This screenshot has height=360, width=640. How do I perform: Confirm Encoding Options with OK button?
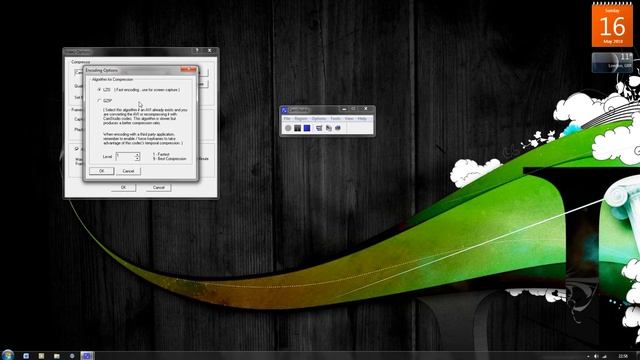pos(101,171)
